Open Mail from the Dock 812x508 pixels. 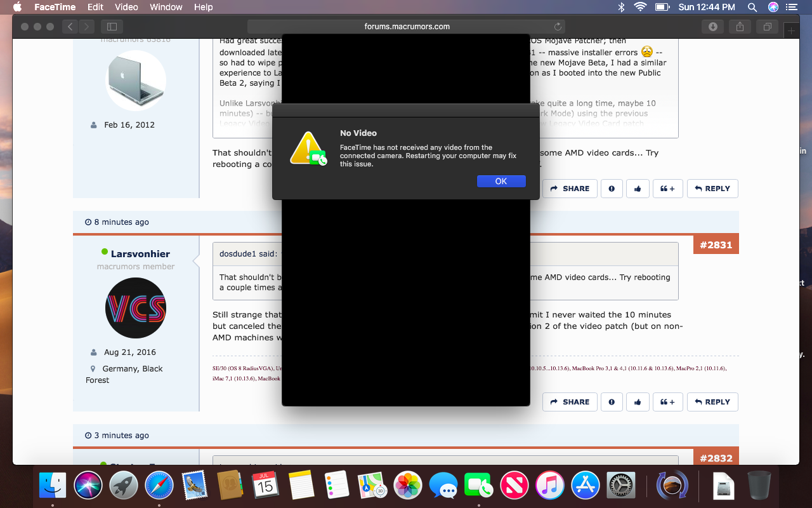point(195,486)
